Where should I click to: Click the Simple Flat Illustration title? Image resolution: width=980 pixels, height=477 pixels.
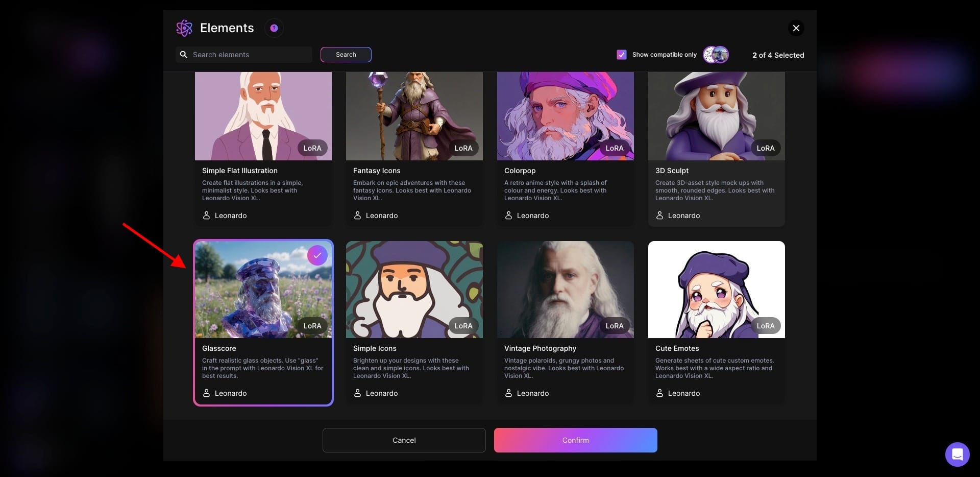(240, 171)
